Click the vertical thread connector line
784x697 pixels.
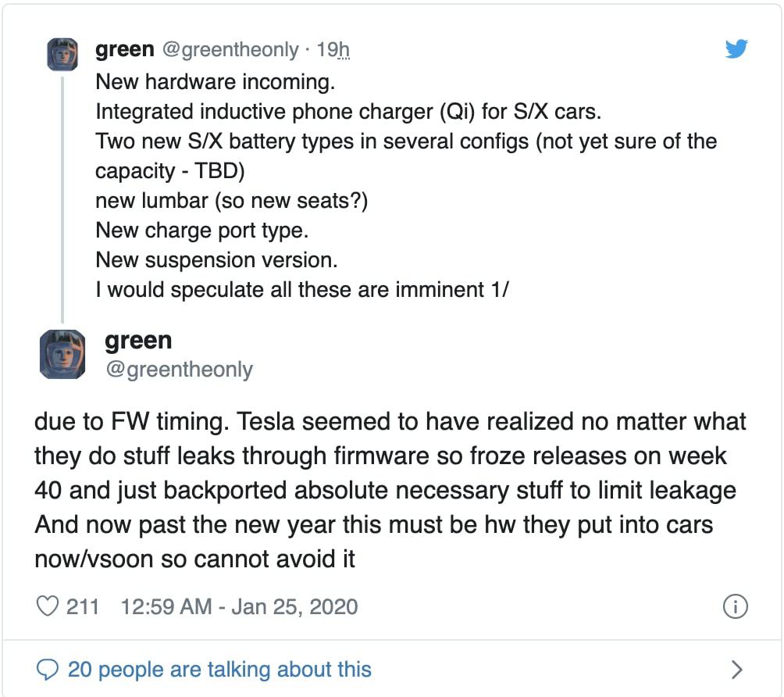coord(62,195)
